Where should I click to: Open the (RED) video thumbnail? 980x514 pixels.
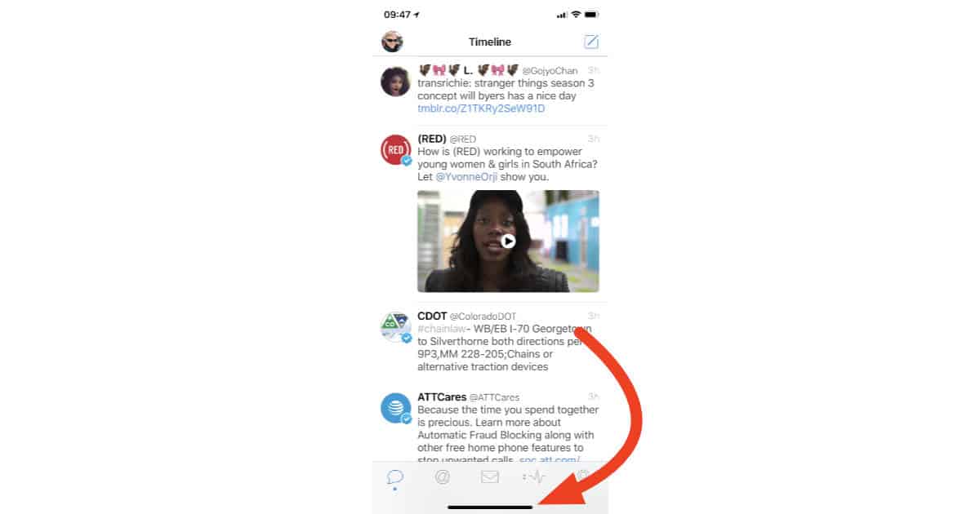click(x=508, y=241)
